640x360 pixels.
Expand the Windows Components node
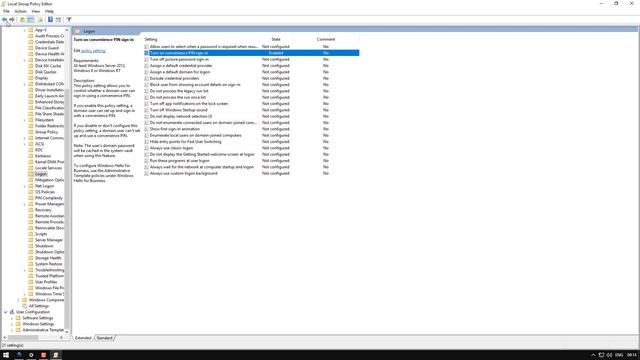[x=18, y=300]
